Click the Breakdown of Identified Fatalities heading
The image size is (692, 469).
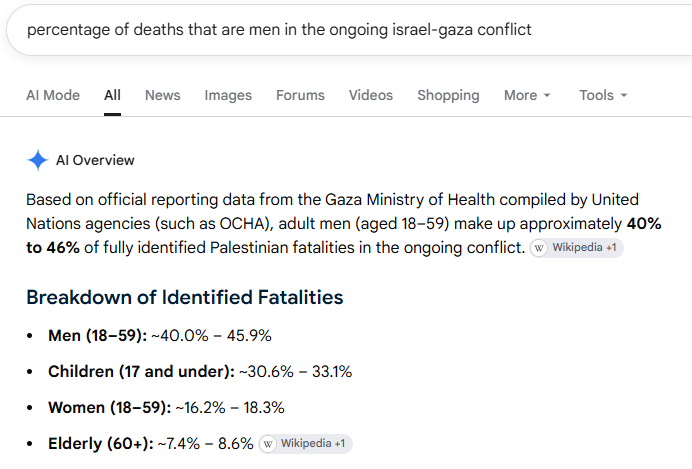coord(185,297)
